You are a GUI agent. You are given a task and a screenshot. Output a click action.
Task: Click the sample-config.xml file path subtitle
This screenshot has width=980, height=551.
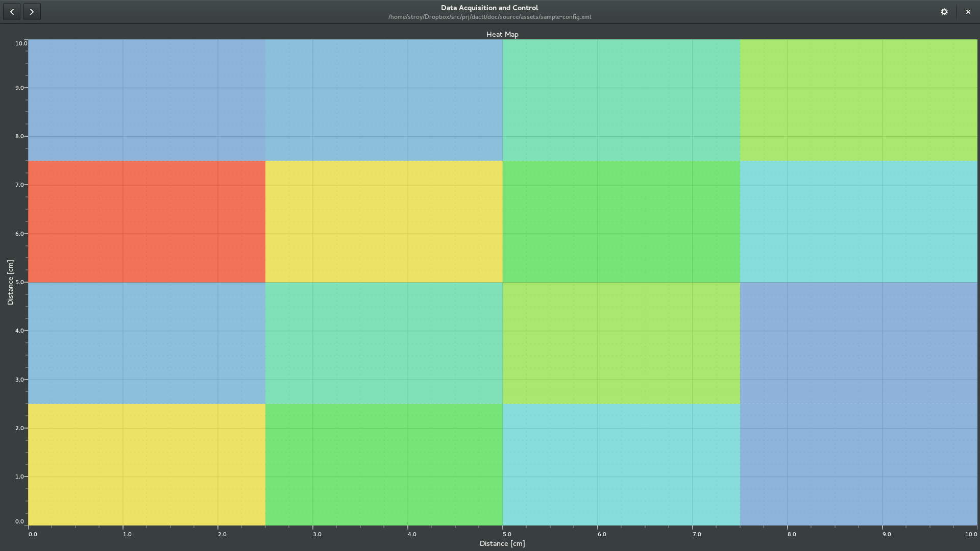point(489,17)
